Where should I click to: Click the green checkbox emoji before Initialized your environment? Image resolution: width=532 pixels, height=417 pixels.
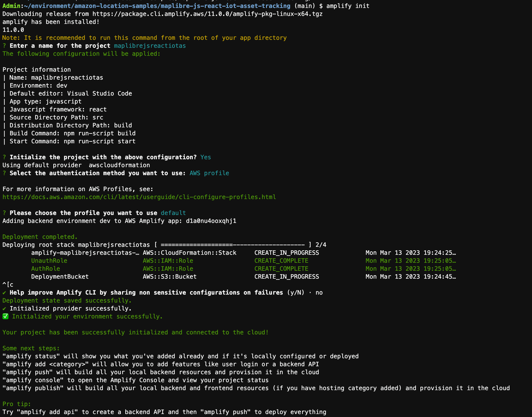click(x=5, y=316)
